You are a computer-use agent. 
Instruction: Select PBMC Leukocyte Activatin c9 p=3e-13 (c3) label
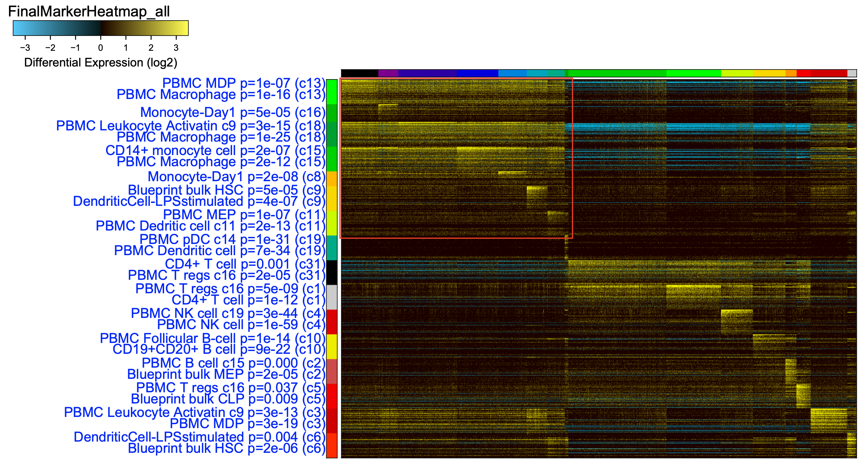tap(195, 412)
